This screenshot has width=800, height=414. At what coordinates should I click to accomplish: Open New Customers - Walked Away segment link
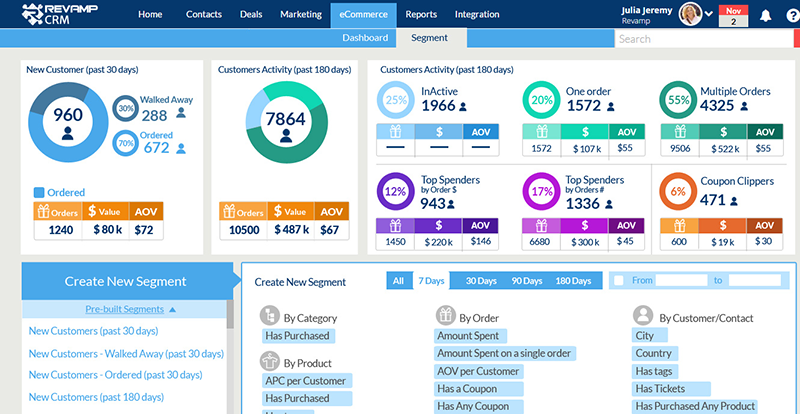pos(126,353)
